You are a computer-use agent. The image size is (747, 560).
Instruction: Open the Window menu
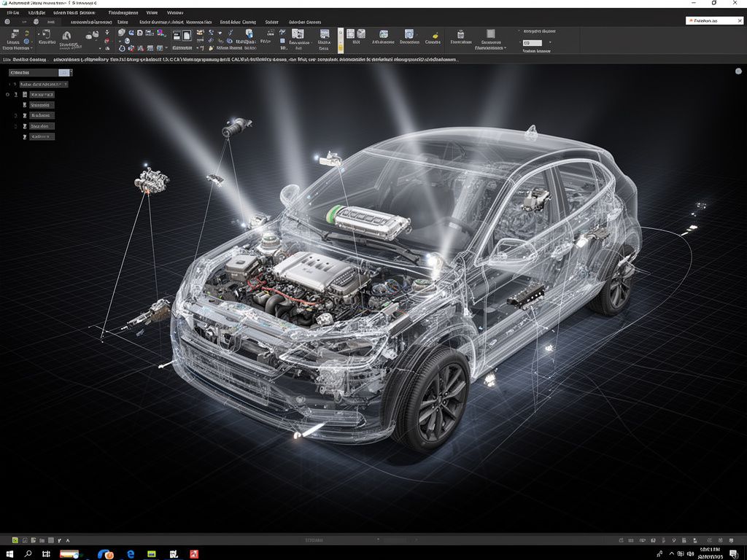(175, 12)
